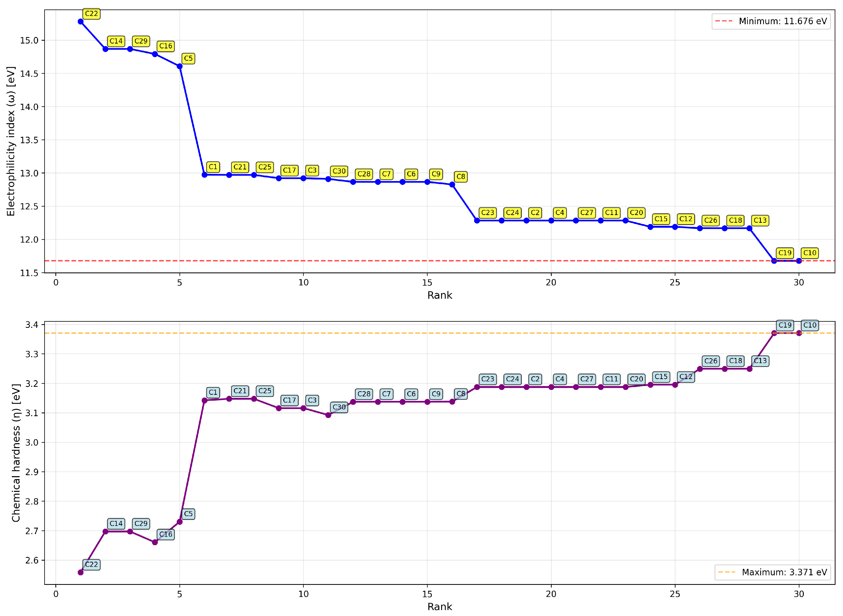This screenshot has width=843, height=616.
Task: Select the light-blue C24 label
Action: [512, 379]
